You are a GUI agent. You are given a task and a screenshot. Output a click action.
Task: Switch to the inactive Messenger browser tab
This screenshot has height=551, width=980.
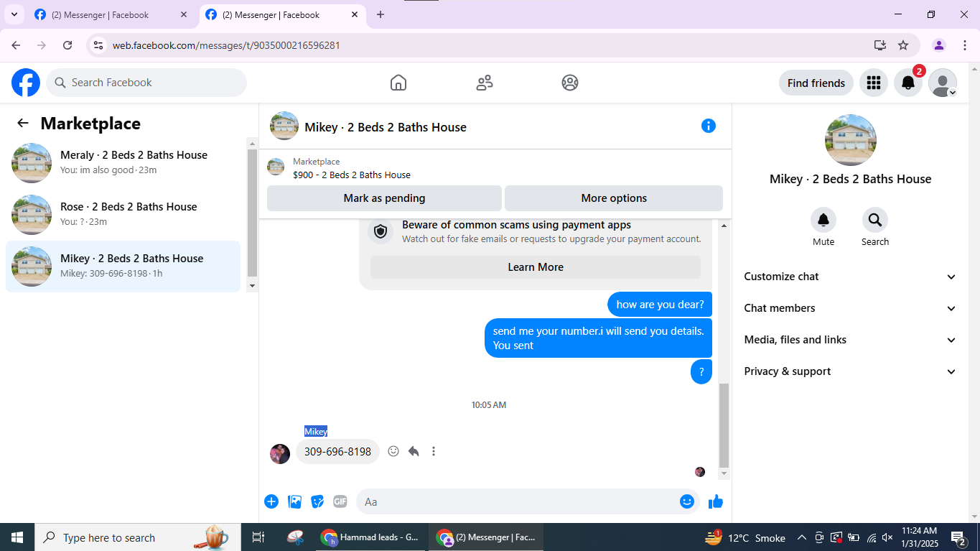tap(110, 14)
